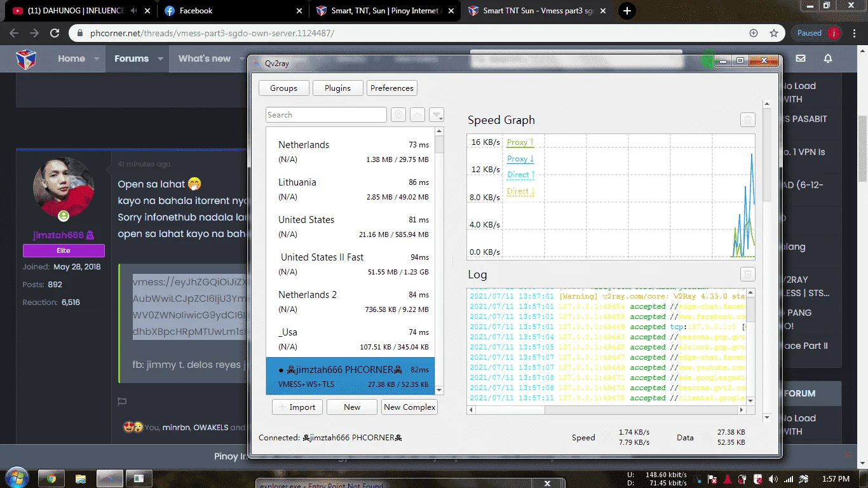Select the United States 81 ms connection
Viewport: 868px width, 488px height.
pos(350,226)
